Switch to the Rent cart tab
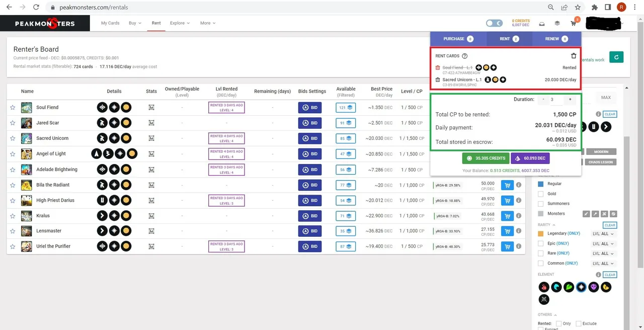This screenshot has height=330, width=644. click(509, 39)
